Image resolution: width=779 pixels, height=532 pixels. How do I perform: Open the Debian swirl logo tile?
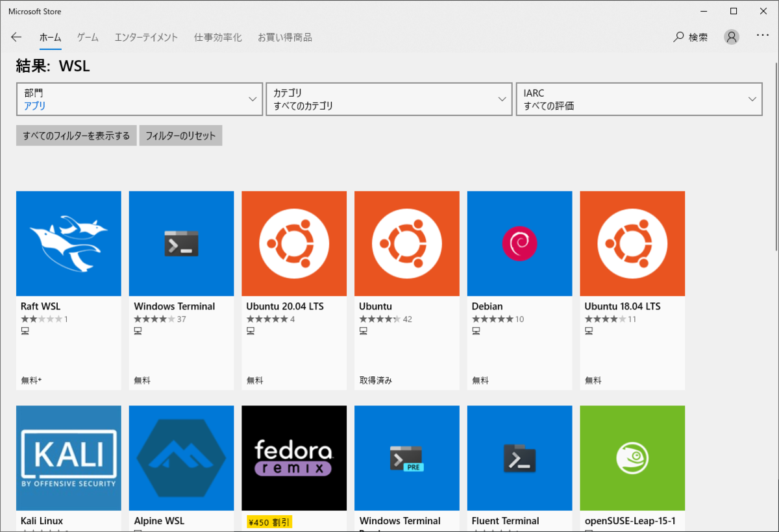(519, 243)
